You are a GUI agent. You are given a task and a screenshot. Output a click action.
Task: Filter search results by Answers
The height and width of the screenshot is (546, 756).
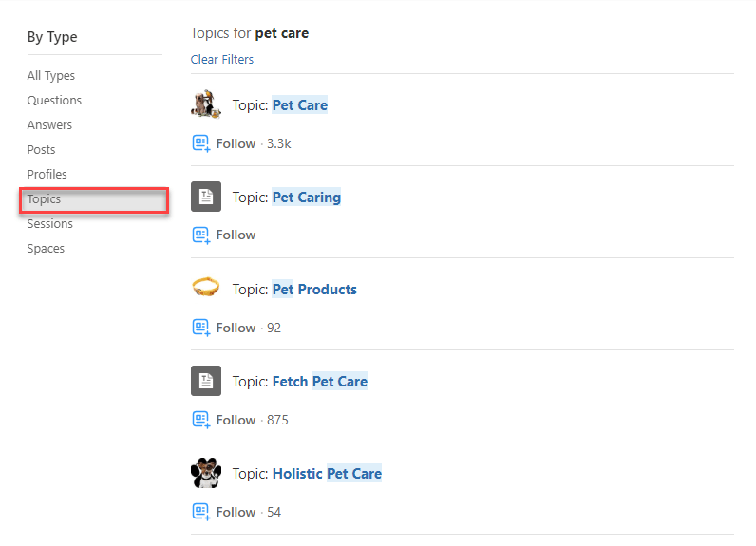coord(49,124)
